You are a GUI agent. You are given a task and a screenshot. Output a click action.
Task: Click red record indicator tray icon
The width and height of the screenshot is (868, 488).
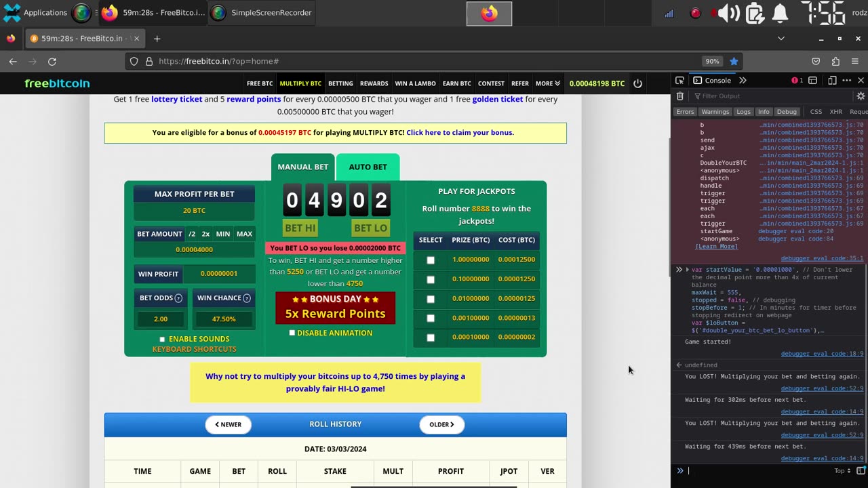tap(695, 13)
